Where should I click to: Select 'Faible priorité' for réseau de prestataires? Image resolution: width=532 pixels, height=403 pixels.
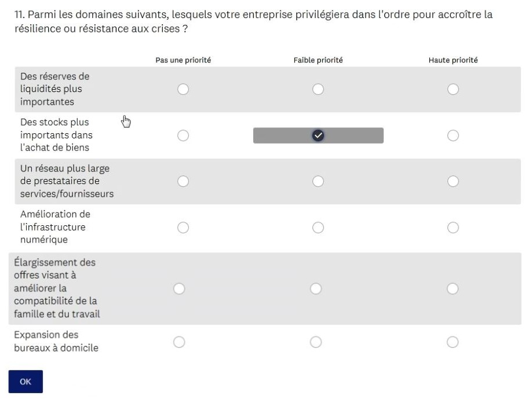(x=318, y=181)
